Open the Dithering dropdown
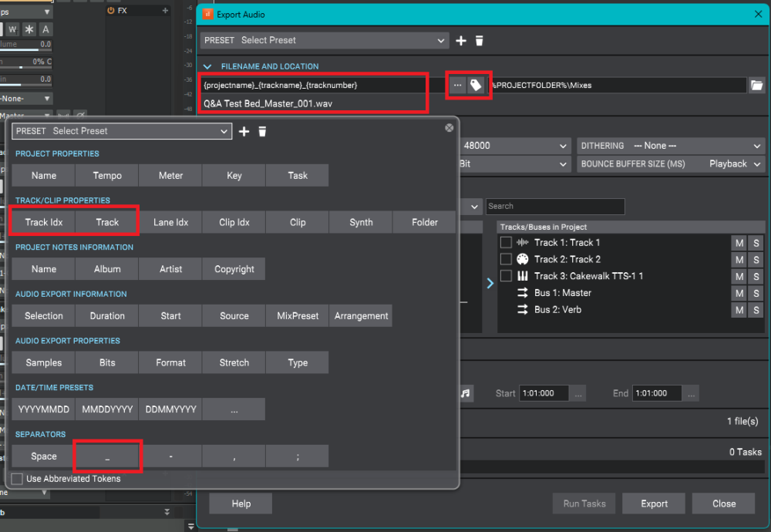 (x=671, y=146)
